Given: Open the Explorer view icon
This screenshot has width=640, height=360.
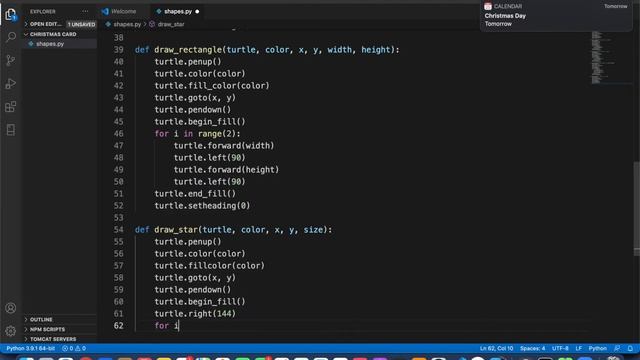Looking at the screenshot, I should 11,15.
